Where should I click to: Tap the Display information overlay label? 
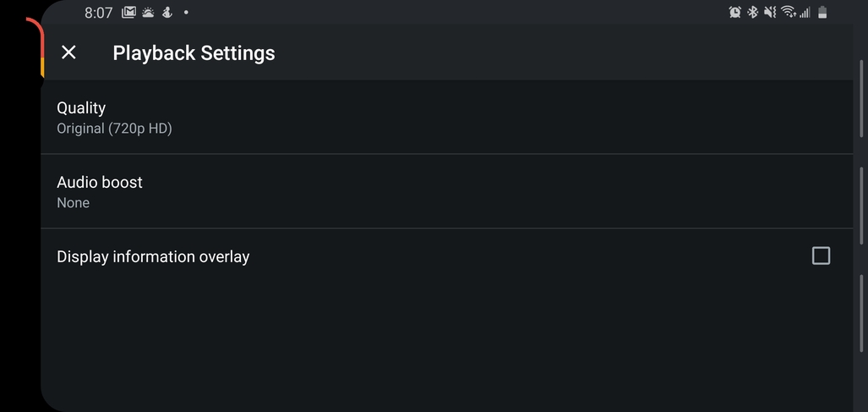[x=153, y=256]
